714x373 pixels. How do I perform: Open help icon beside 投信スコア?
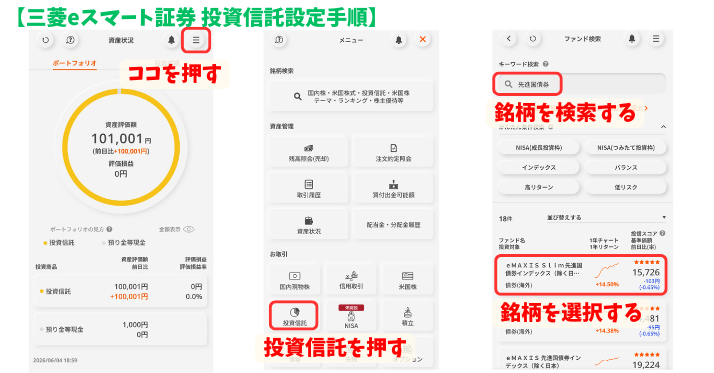pos(662,233)
